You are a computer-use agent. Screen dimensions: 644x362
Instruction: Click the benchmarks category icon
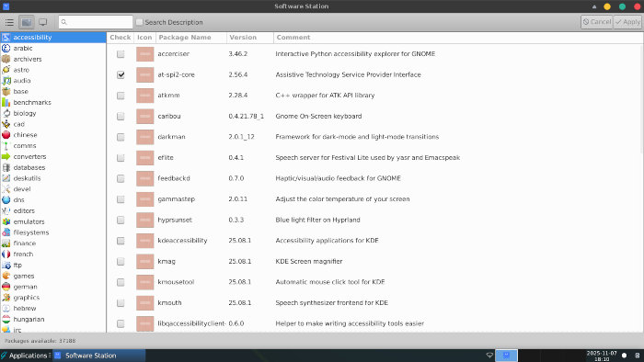6,103
